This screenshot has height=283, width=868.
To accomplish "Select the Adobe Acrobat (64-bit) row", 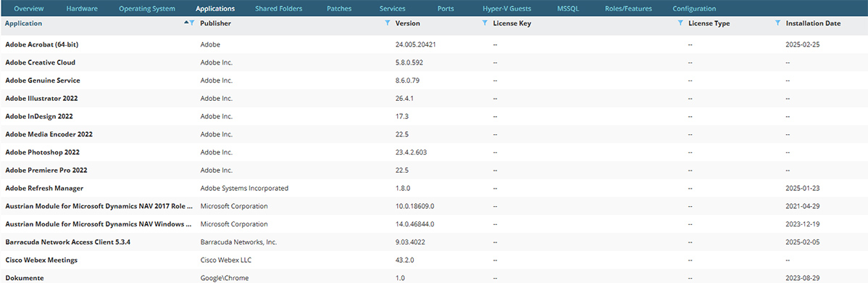I will (434, 44).
